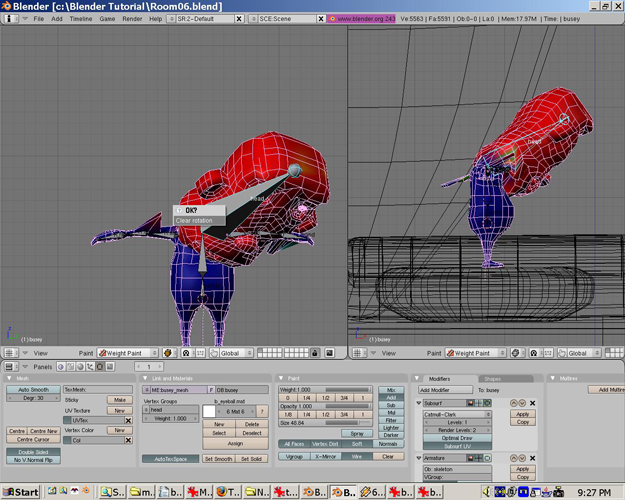Switch to the Shapes tab
Viewport: 625px width, 500px height.
pos(492,378)
